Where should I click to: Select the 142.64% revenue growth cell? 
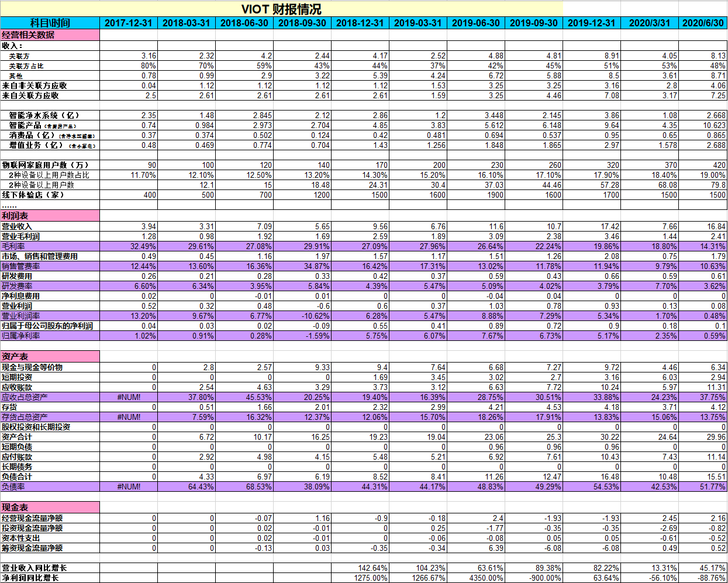pyautogui.click(x=360, y=568)
